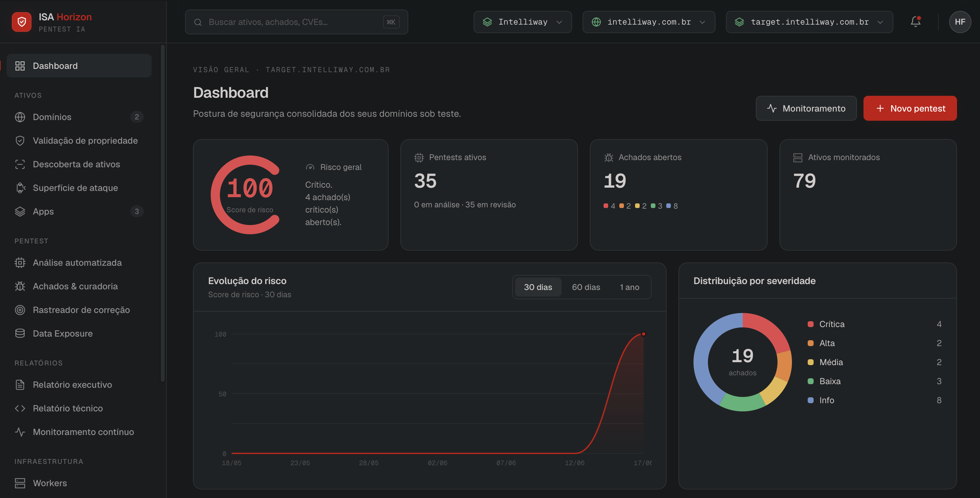Open Monitoramento contínuo
The height and width of the screenshot is (498, 980).
pyautogui.click(x=79, y=432)
